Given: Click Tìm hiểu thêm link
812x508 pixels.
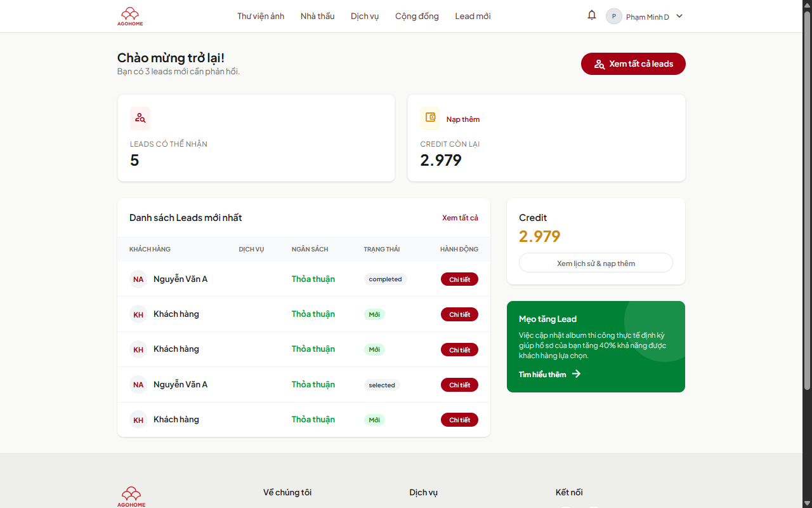Looking at the screenshot, I should [542, 375].
